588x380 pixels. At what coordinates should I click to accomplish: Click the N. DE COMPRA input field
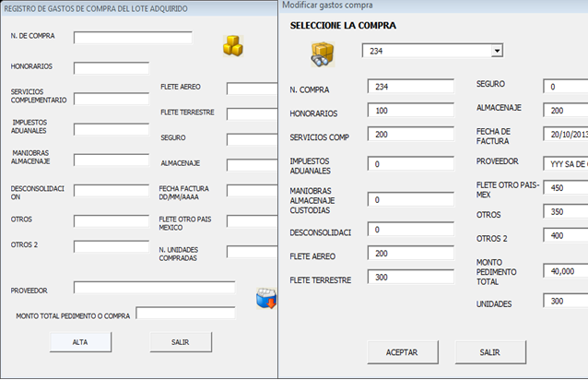coord(133,38)
